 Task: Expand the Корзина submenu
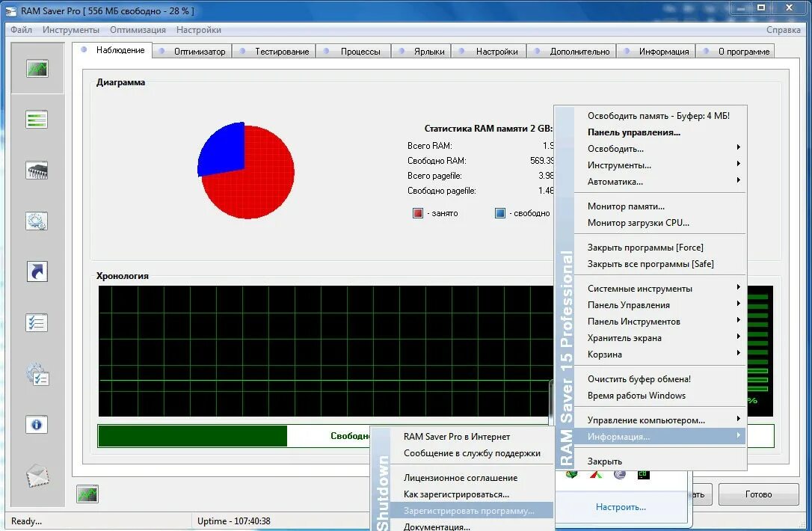(659, 354)
